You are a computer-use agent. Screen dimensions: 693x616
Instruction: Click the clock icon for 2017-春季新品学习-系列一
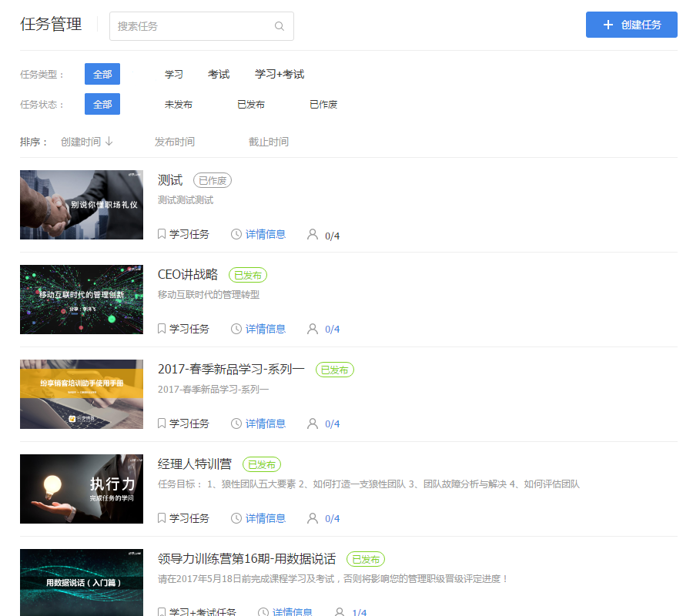236,423
